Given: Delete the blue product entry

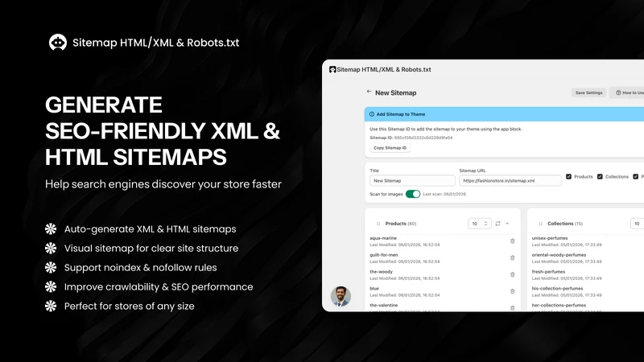Looking at the screenshot, I should (x=512, y=291).
